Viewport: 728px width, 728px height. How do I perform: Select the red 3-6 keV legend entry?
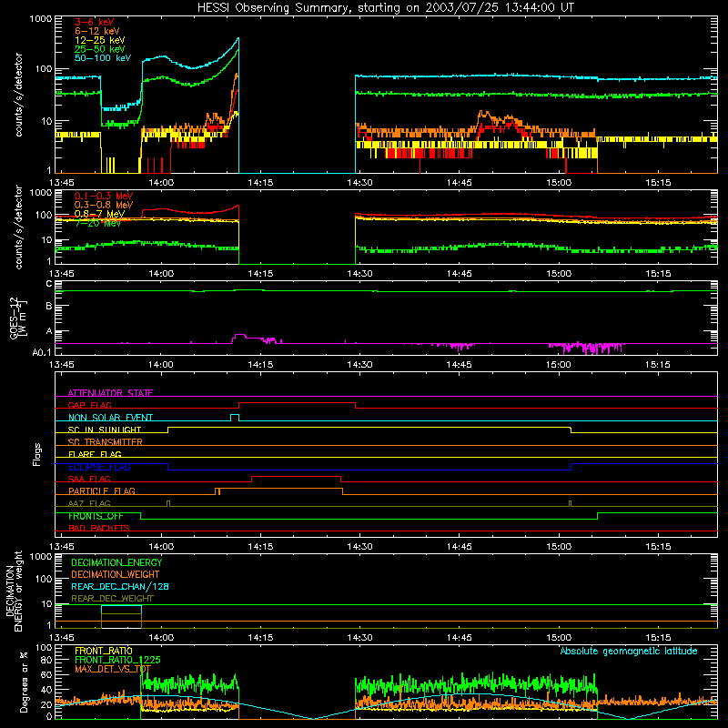(94, 22)
